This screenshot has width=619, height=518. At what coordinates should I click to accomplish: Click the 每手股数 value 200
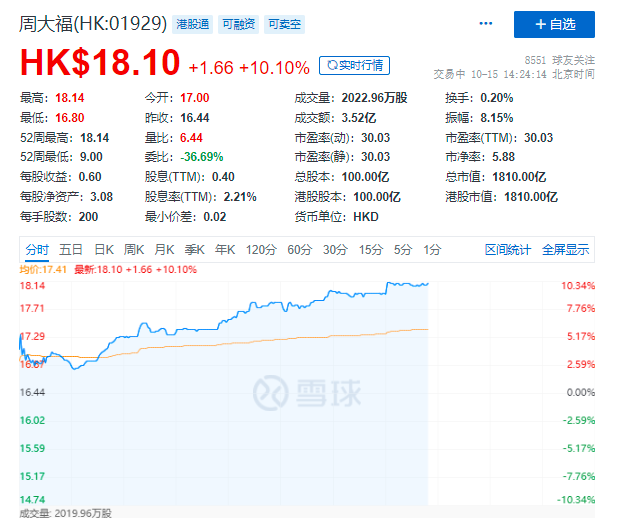coord(88,217)
